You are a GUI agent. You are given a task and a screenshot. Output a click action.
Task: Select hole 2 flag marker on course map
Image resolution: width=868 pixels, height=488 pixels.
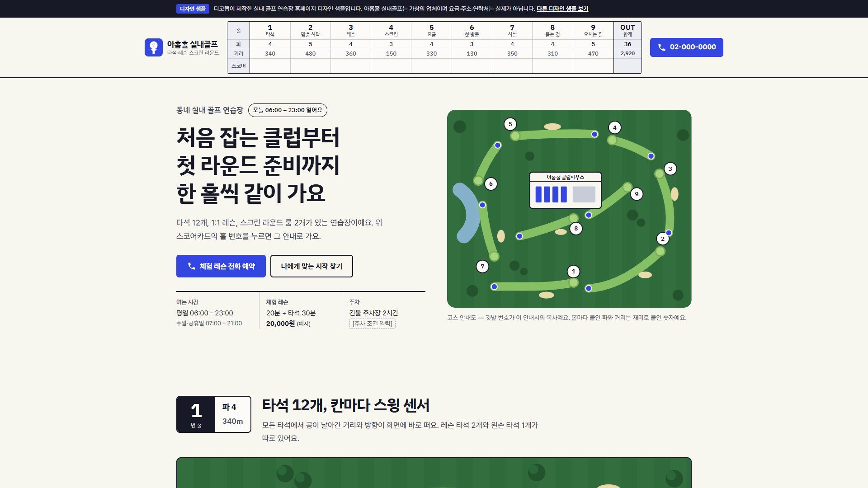click(663, 239)
